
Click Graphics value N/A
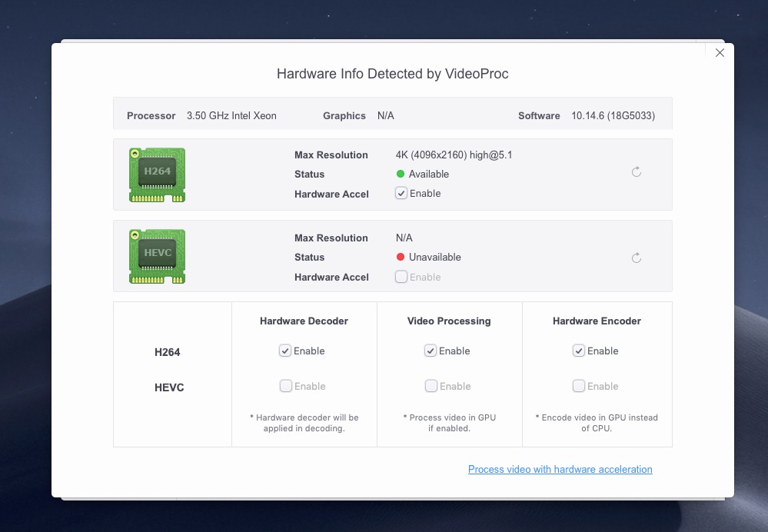click(385, 115)
